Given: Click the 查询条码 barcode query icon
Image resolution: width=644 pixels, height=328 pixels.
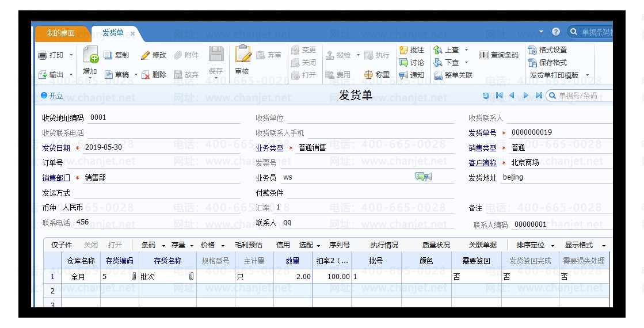Looking at the screenshot, I should [x=484, y=55].
